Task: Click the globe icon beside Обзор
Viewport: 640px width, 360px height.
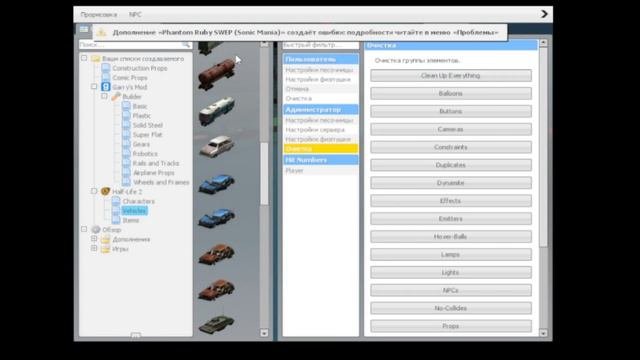Action: click(x=96, y=230)
